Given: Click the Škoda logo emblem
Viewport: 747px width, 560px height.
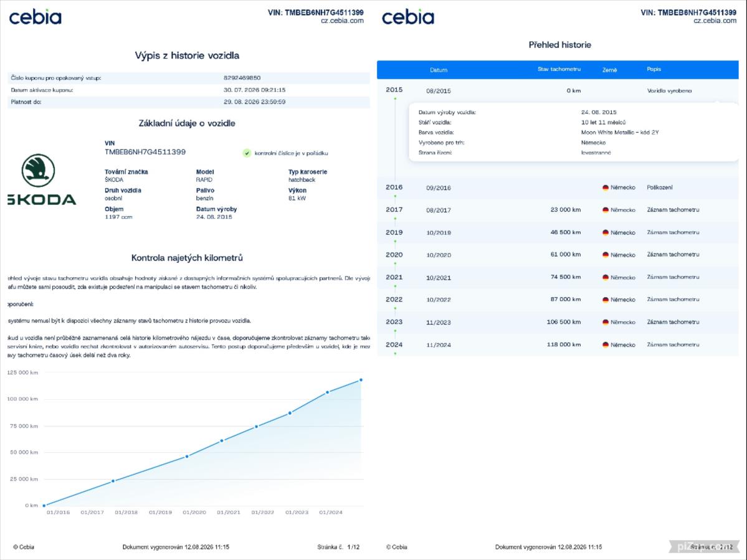Looking at the screenshot, I should (x=38, y=171).
